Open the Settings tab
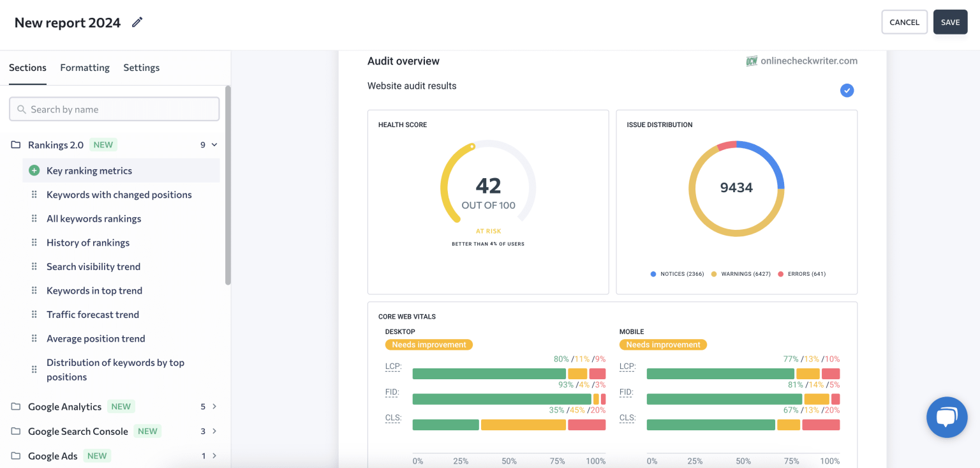The width and height of the screenshot is (980, 468). tap(141, 67)
